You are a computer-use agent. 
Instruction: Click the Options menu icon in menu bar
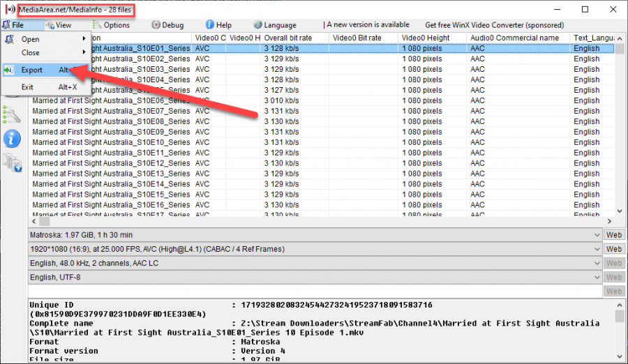coord(98,25)
